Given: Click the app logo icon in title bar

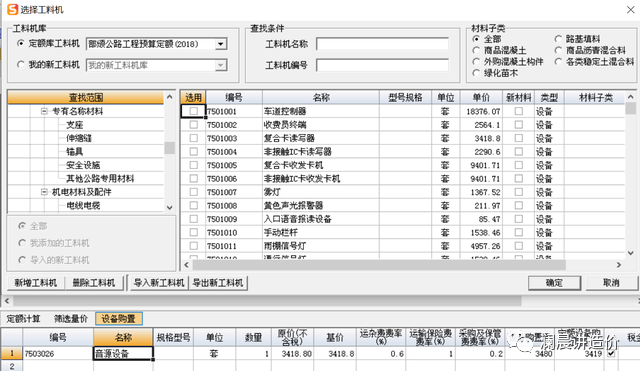Looking at the screenshot, I should pyautogui.click(x=13, y=9).
